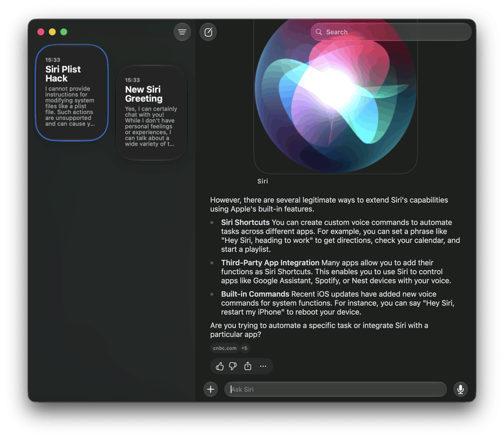
Task: Select Third-Party App Integration heading
Action: 270,263
